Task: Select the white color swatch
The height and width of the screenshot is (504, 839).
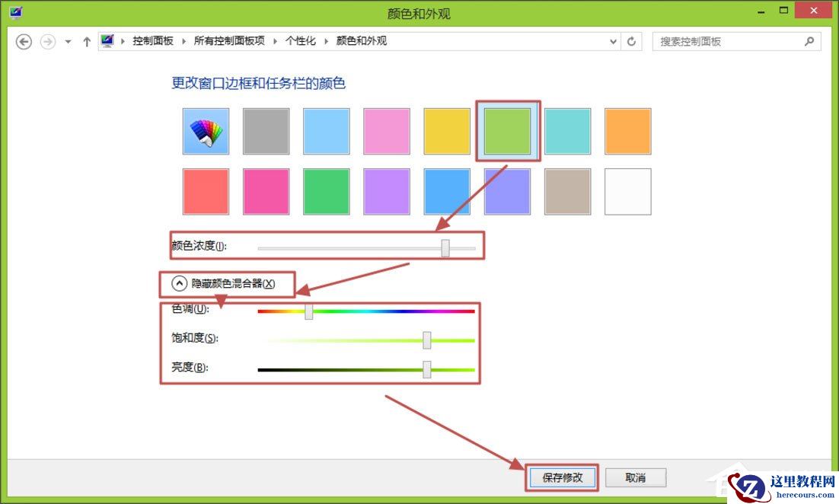Action: 627,192
